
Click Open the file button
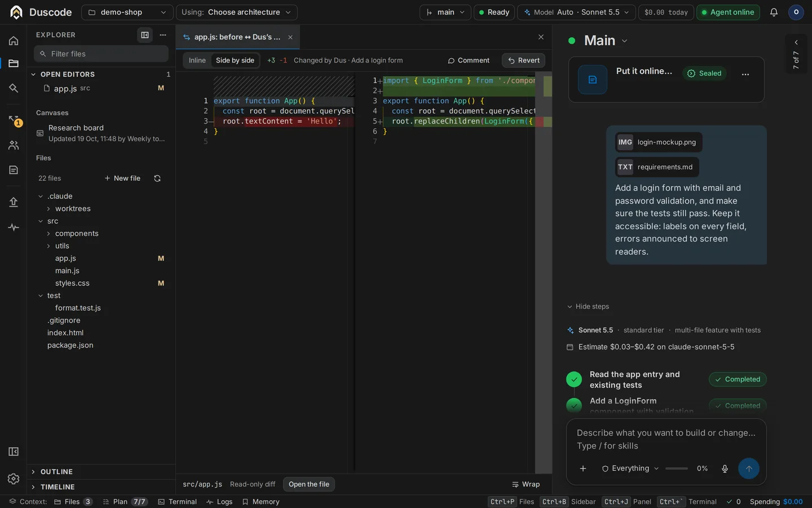(x=309, y=484)
